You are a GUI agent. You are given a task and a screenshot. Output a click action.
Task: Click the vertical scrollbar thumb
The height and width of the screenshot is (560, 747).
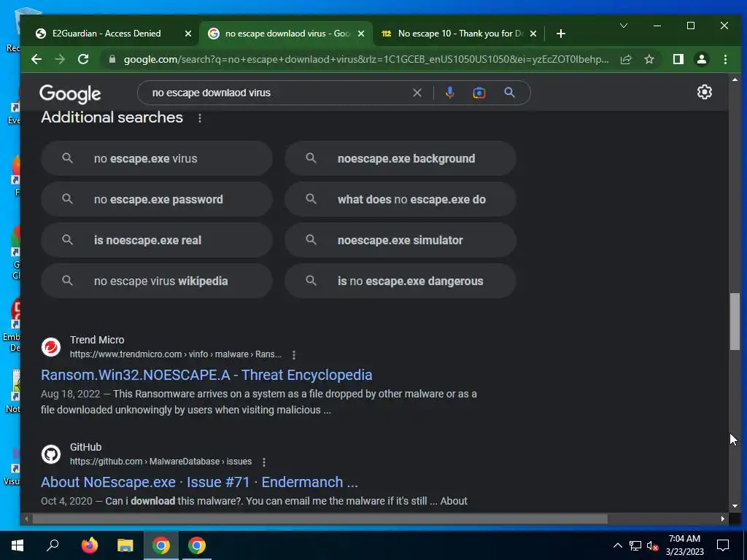735,322
